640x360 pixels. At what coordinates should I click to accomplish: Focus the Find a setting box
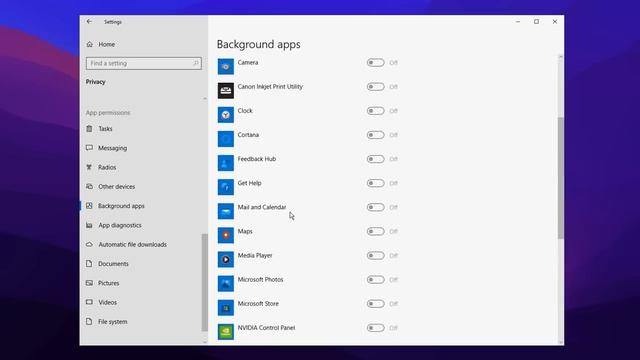click(x=144, y=63)
